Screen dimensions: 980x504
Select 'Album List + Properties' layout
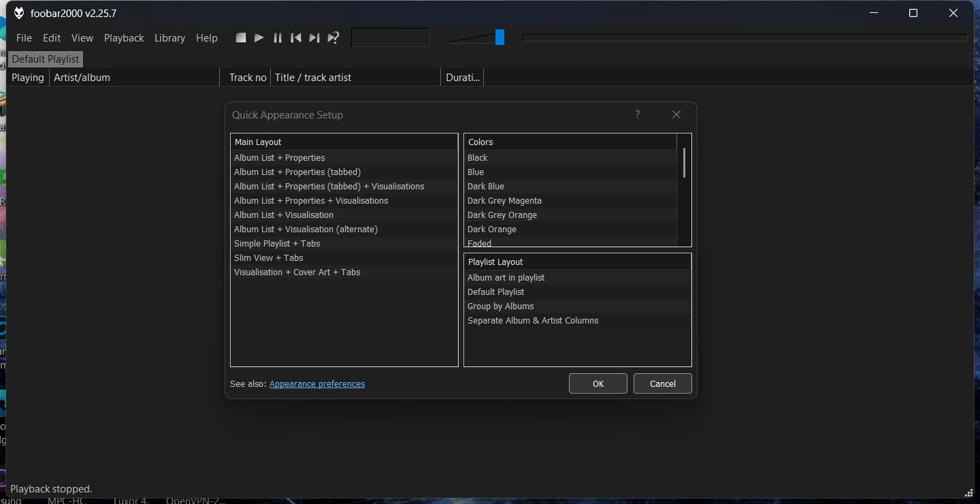pyautogui.click(x=344, y=158)
